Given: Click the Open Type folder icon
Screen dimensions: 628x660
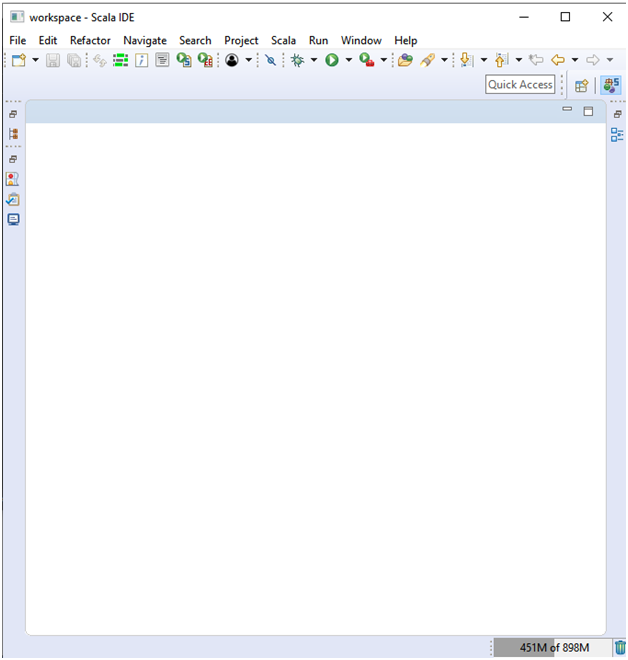Looking at the screenshot, I should click(405, 60).
